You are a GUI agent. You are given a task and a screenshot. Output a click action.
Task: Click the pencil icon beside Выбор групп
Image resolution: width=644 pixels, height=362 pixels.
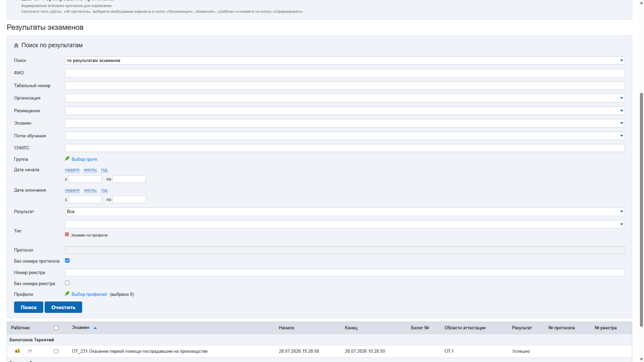(x=67, y=158)
